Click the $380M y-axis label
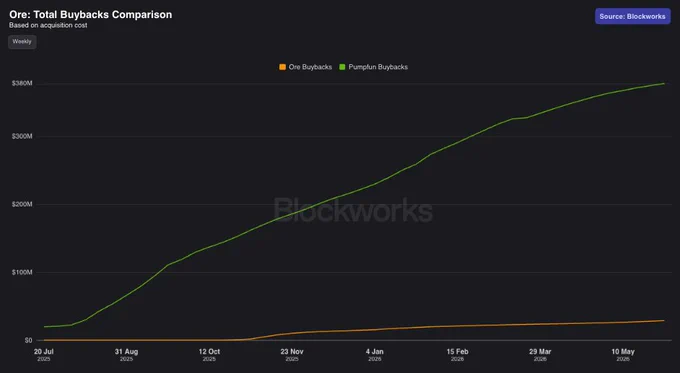This screenshot has width=680, height=373. (x=22, y=83)
